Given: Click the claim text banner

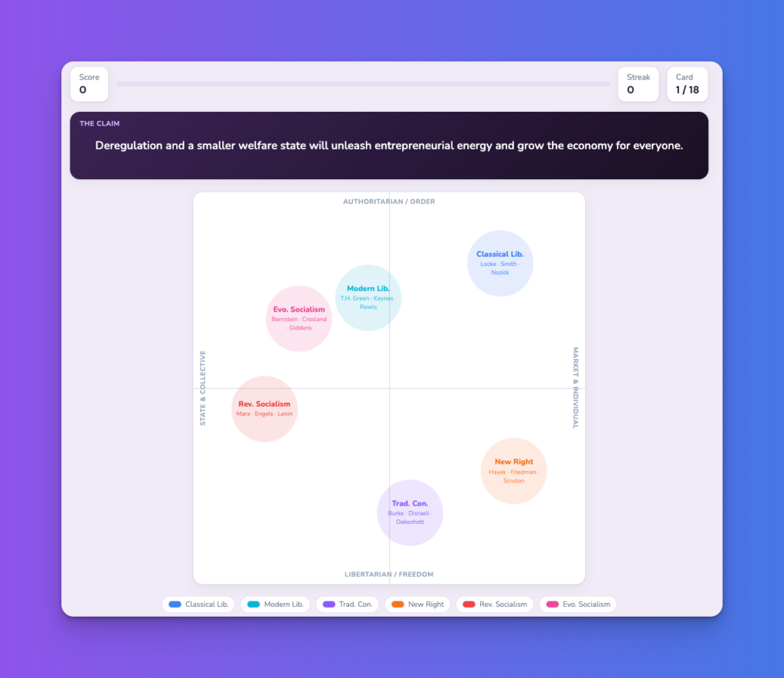Looking at the screenshot, I should (x=389, y=146).
